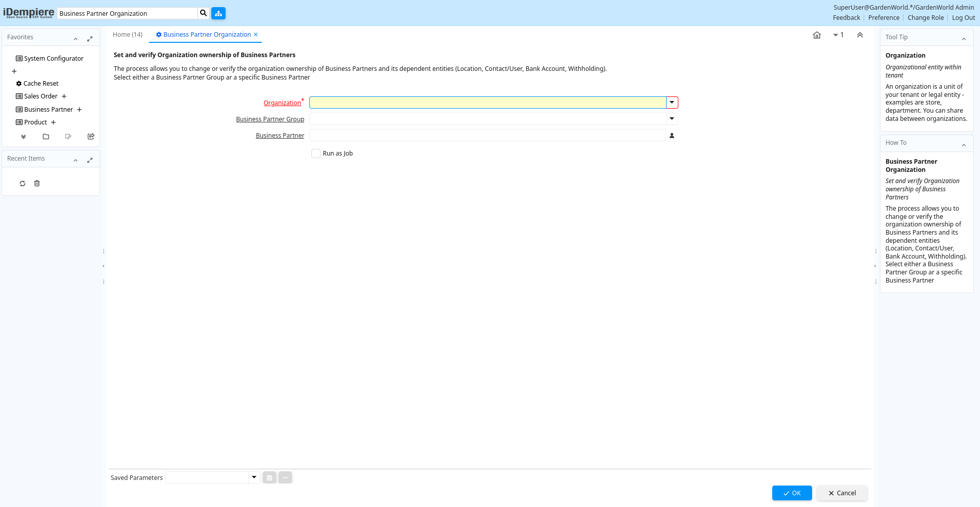Expand the Business Partner Group dropdown
The width and height of the screenshot is (980, 507).
pos(672,119)
